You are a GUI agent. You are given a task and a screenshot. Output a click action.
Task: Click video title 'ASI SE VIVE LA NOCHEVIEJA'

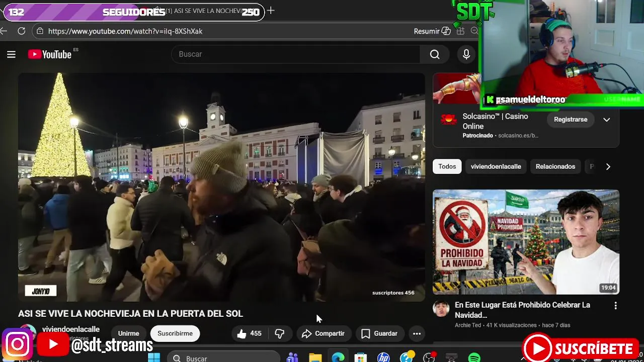click(x=130, y=314)
